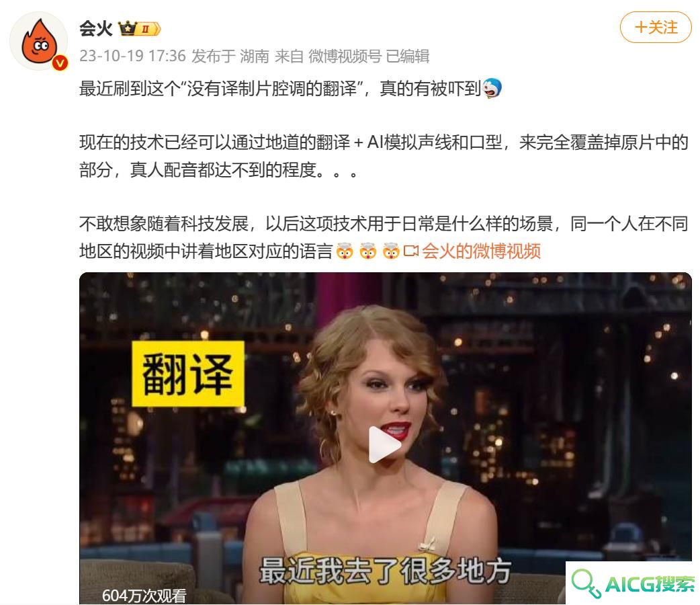
Task: Click the orange verified V badge
Action: pyautogui.click(x=60, y=63)
